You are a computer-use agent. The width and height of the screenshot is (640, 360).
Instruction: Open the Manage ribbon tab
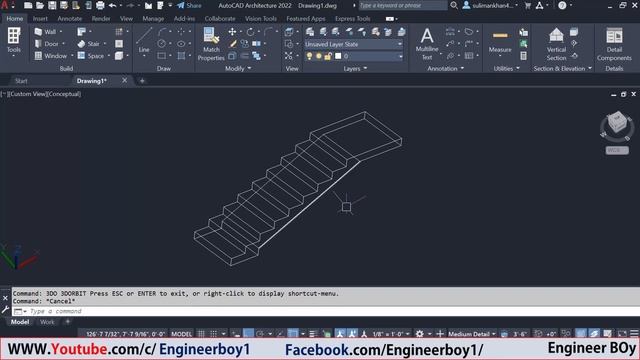click(153, 19)
